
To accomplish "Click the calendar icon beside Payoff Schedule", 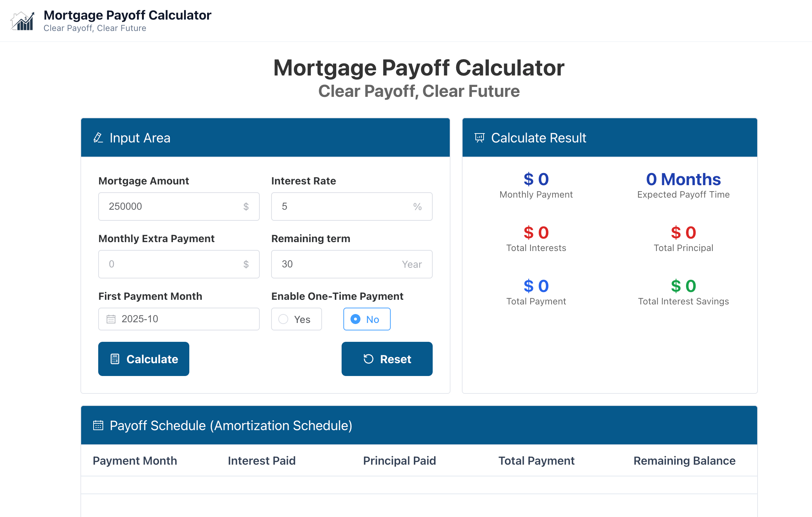I will pos(98,425).
